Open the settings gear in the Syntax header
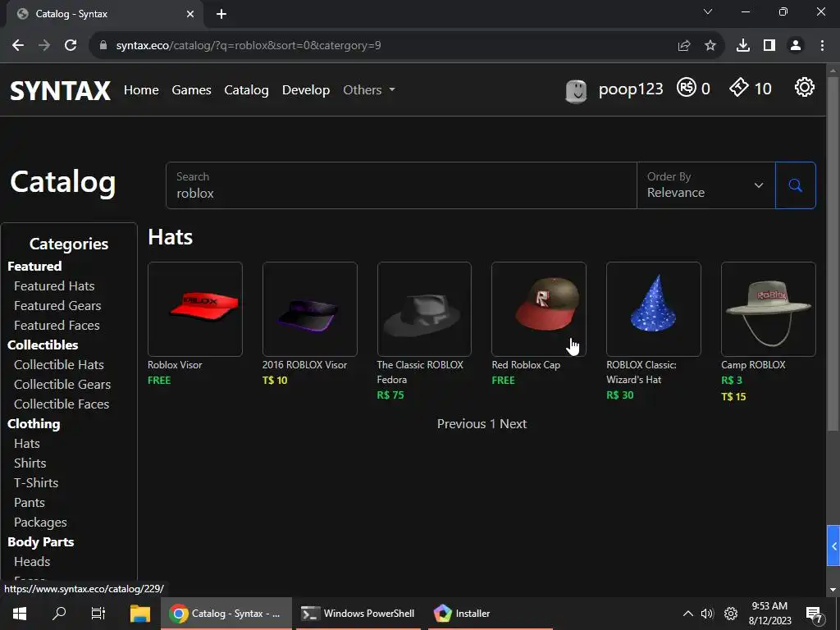 coord(804,87)
